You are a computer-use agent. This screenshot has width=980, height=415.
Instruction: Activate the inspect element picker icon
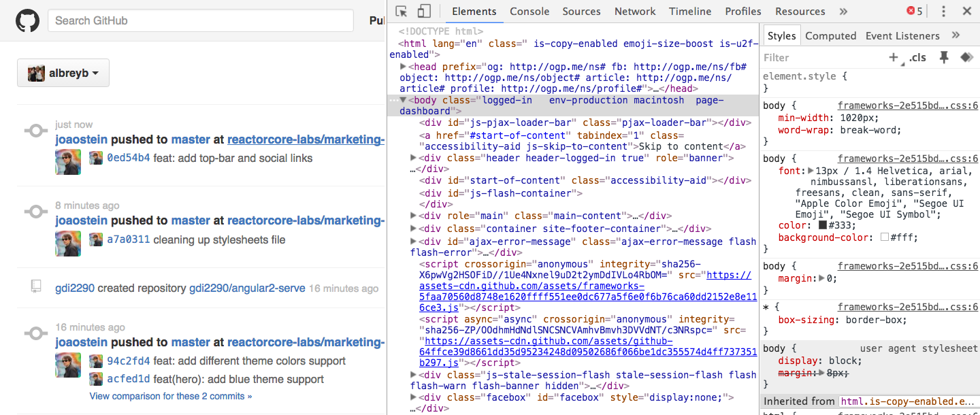click(x=402, y=12)
